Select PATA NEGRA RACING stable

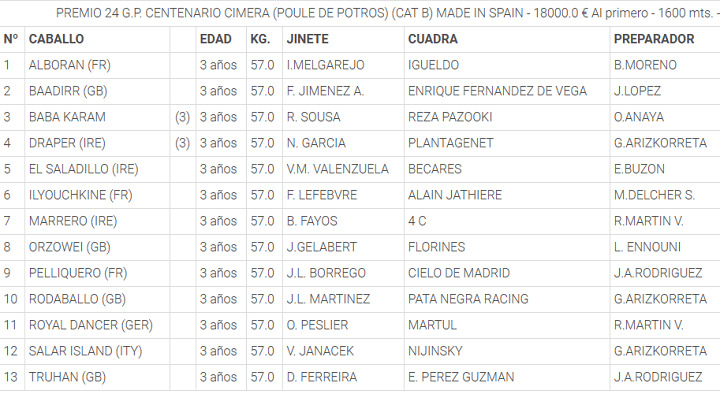tap(468, 299)
